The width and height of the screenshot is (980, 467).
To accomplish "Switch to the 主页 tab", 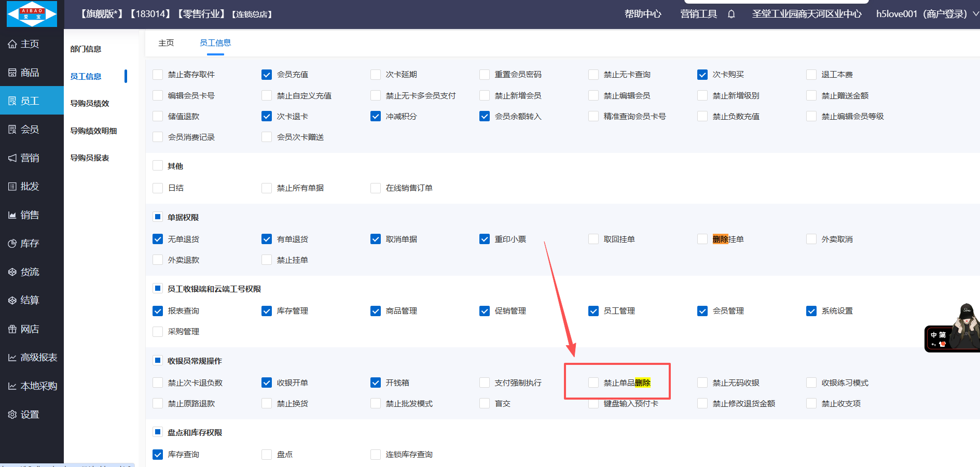I will (x=166, y=43).
